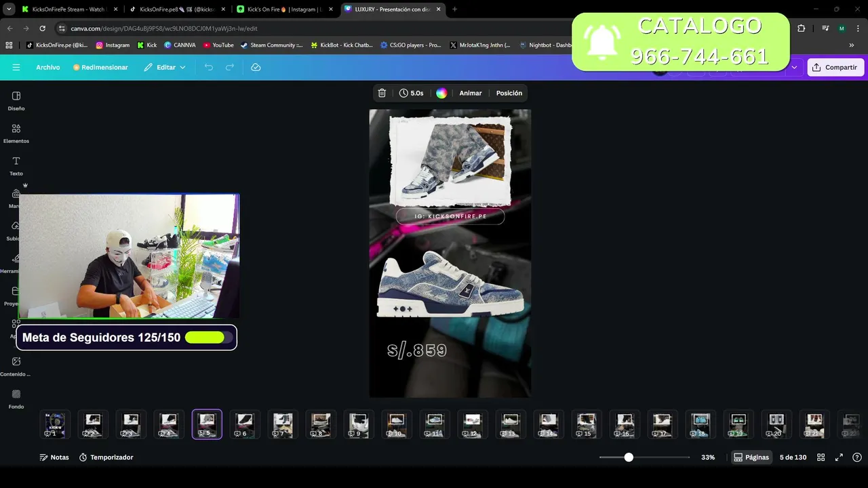Image resolution: width=868 pixels, height=488 pixels.
Task: Select page 6 thumbnail
Action: [x=245, y=424]
